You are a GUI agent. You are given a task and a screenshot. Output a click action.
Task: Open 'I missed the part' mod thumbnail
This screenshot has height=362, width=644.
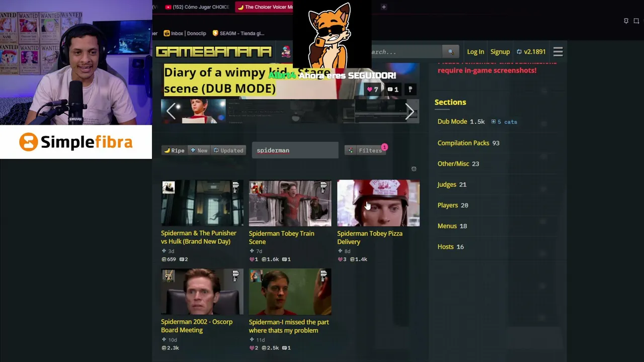[x=290, y=292]
